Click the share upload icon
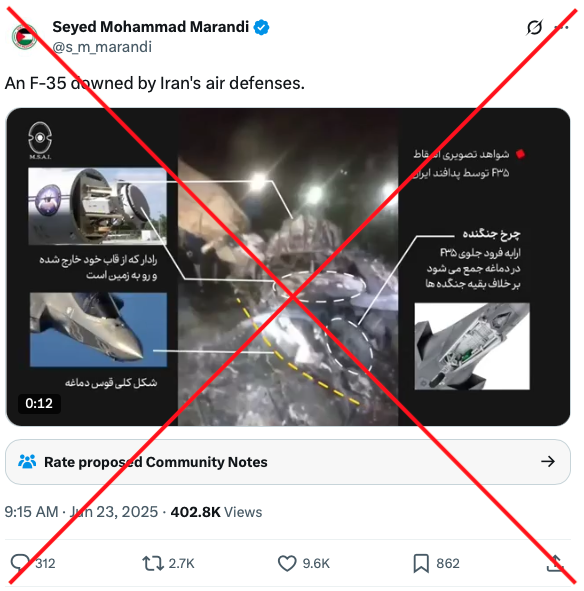 point(555,563)
